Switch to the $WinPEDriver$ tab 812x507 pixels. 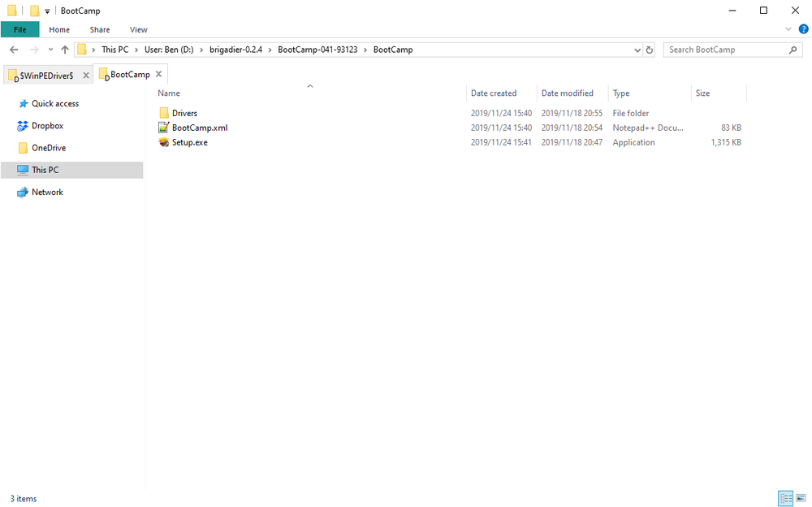pos(46,76)
